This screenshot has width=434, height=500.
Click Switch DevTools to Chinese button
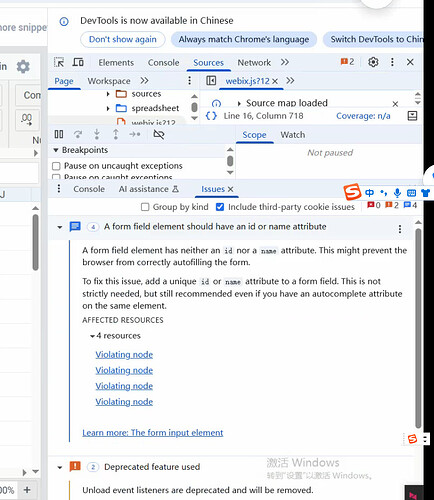pyautogui.click(x=373, y=39)
